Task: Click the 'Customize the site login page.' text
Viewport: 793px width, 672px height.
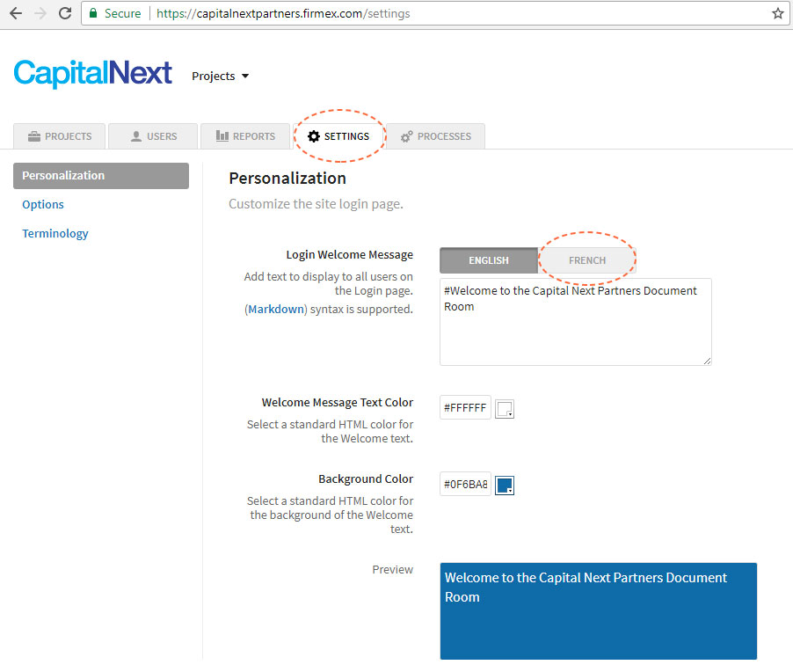Action: click(x=316, y=204)
